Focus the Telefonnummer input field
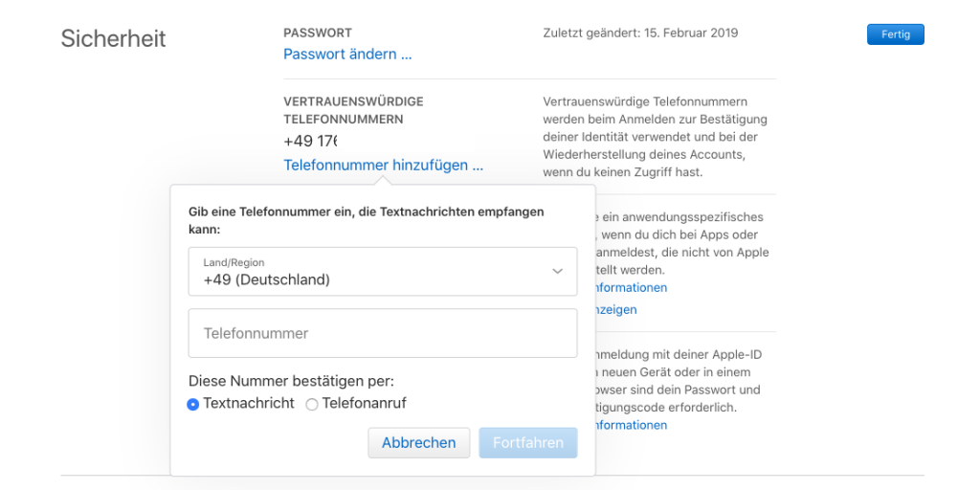The width and height of the screenshot is (980, 490). pos(383,333)
